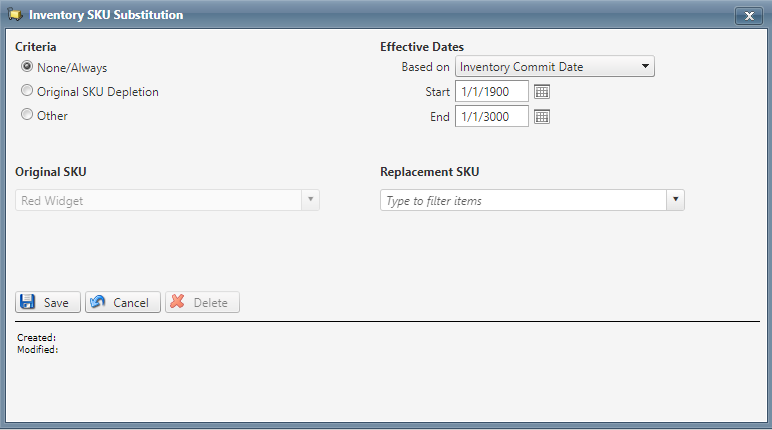This screenshot has width=772, height=430.
Task: Choose the Other criteria radio button
Action: tap(27, 114)
